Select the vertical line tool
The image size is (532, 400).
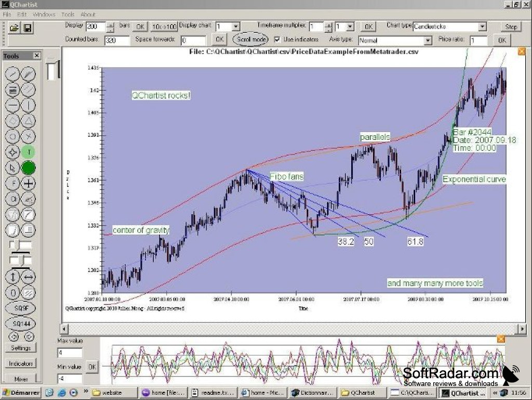tap(29, 105)
